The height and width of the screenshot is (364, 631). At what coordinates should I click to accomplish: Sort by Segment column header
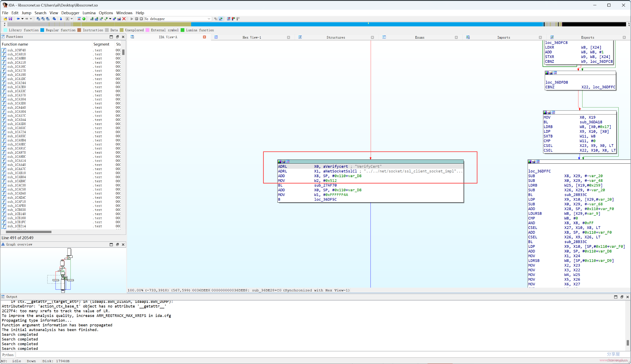click(x=103, y=44)
